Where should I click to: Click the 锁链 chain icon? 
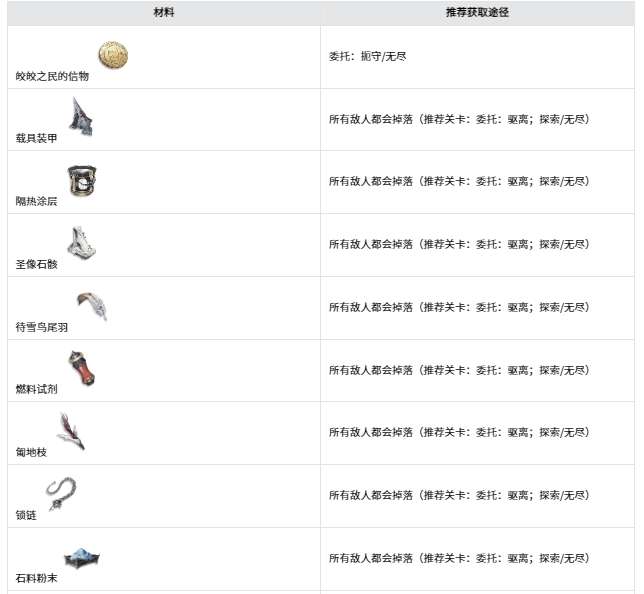(61, 494)
